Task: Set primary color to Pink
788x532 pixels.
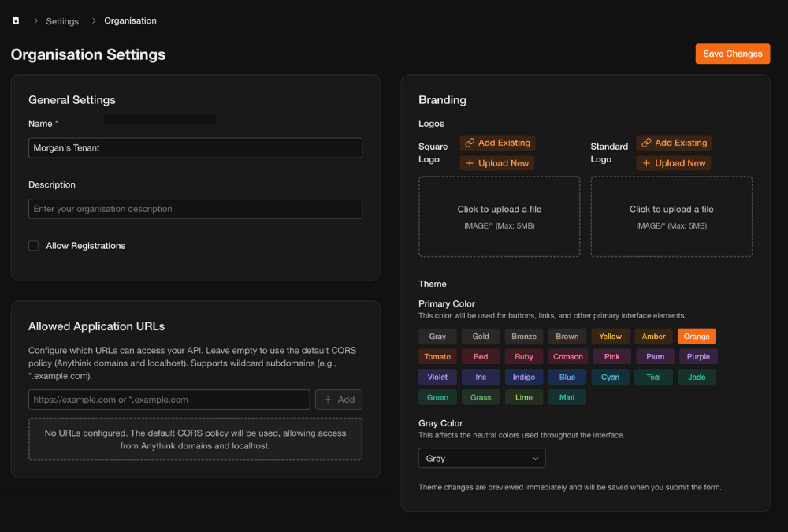Action: pyautogui.click(x=611, y=356)
